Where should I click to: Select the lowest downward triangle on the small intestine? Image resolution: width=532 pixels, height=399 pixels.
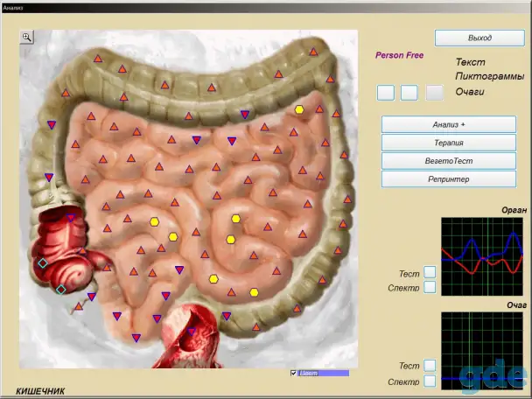136,338
